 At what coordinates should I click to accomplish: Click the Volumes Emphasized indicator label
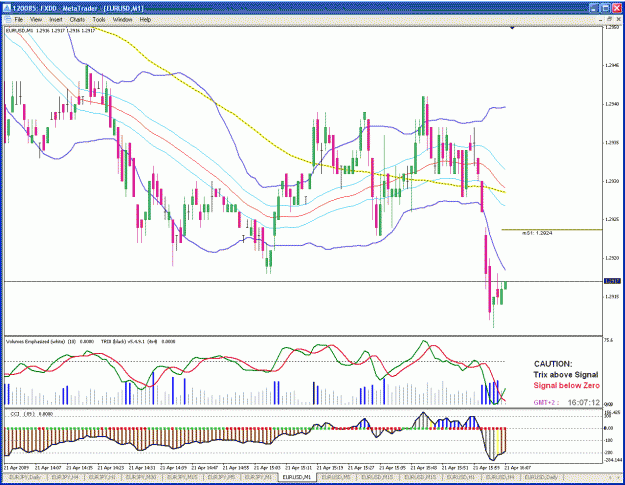coord(50,342)
